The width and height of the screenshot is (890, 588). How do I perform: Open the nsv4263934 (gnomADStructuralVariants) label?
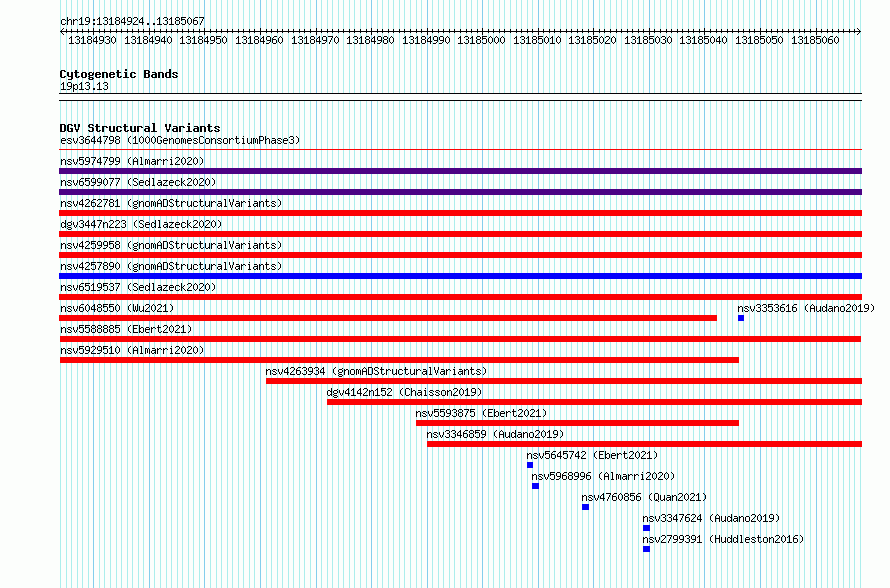[x=376, y=371]
